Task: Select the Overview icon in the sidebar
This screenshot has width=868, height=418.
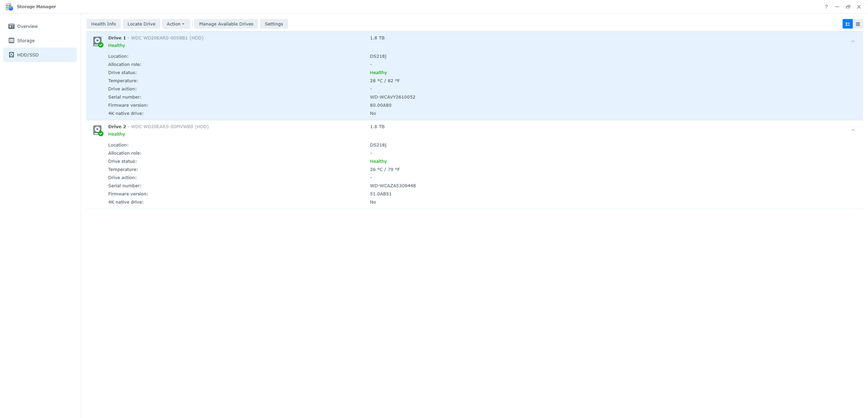Action: (11, 26)
